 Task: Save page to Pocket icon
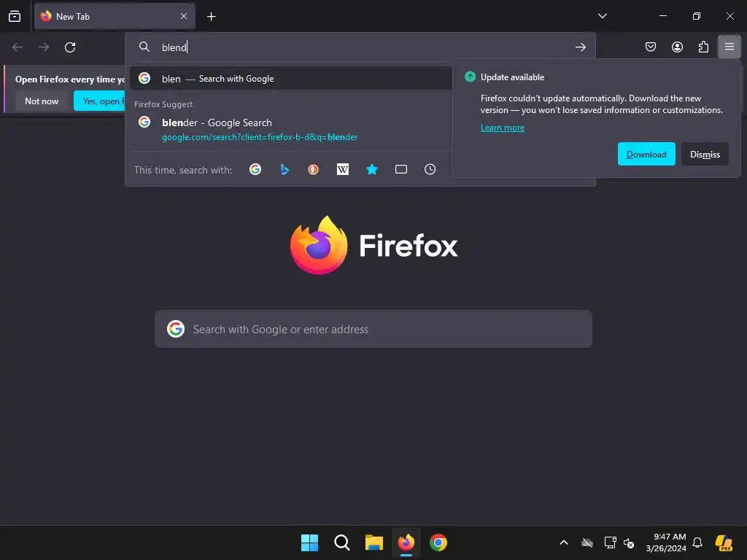(x=650, y=47)
